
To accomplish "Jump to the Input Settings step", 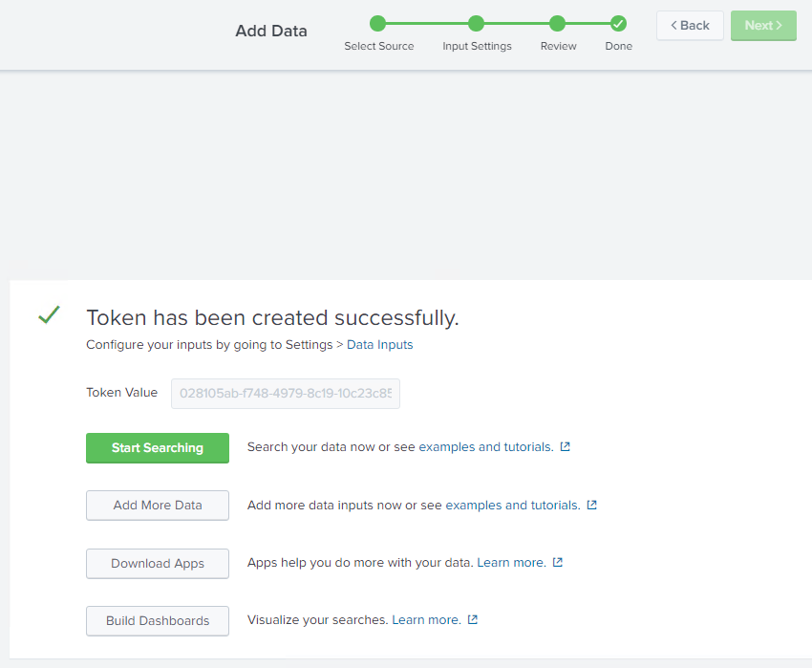I will tap(477, 24).
